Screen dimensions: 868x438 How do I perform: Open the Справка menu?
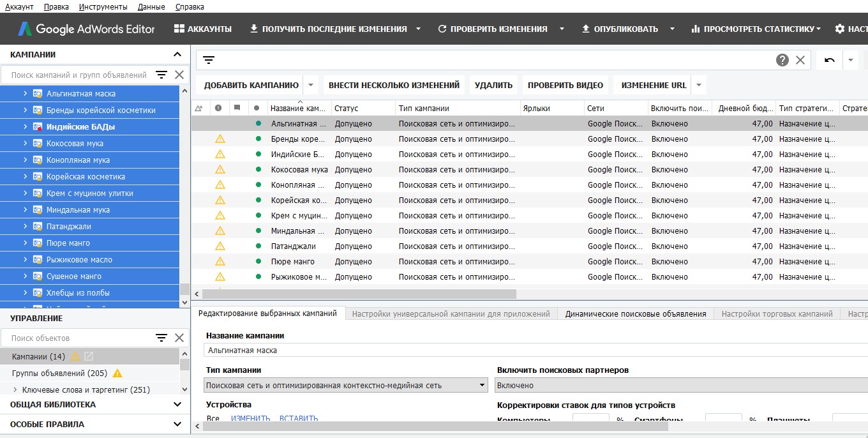(x=189, y=7)
